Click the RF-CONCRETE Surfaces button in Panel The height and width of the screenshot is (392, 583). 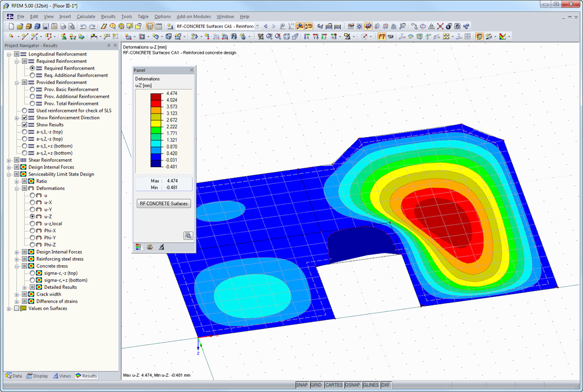tap(163, 204)
